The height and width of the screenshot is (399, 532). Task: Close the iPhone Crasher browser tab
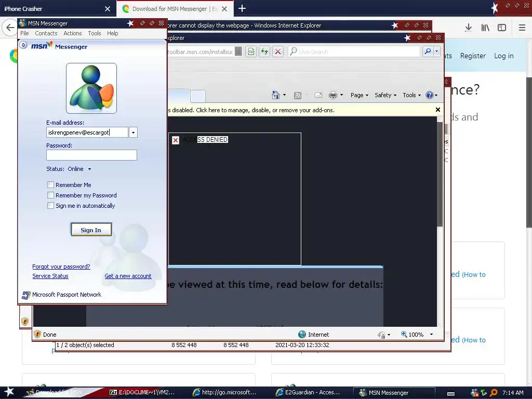pyautogui.click(x=108, y=9)
